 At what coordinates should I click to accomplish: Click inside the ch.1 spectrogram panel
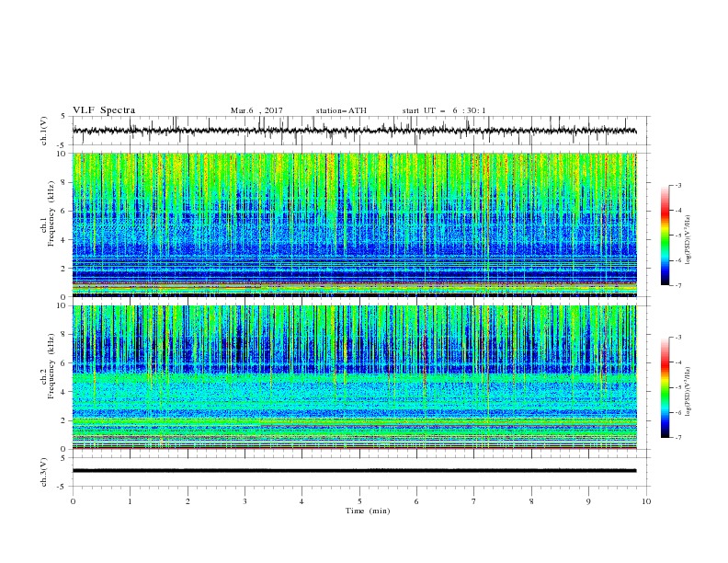click(x=354, y=224)
